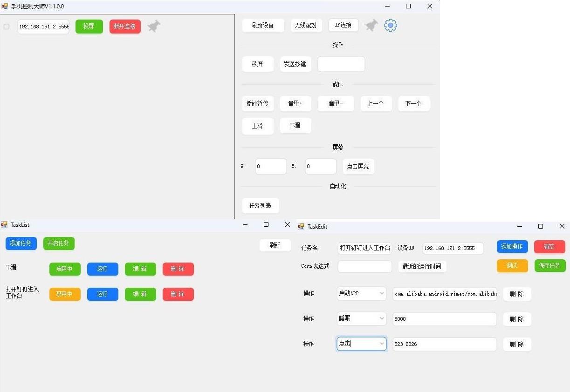Click the Corn表达式 expression input field
Image resolution: width=570 pixels, height=392 pixels.
[x=365, y=266]
